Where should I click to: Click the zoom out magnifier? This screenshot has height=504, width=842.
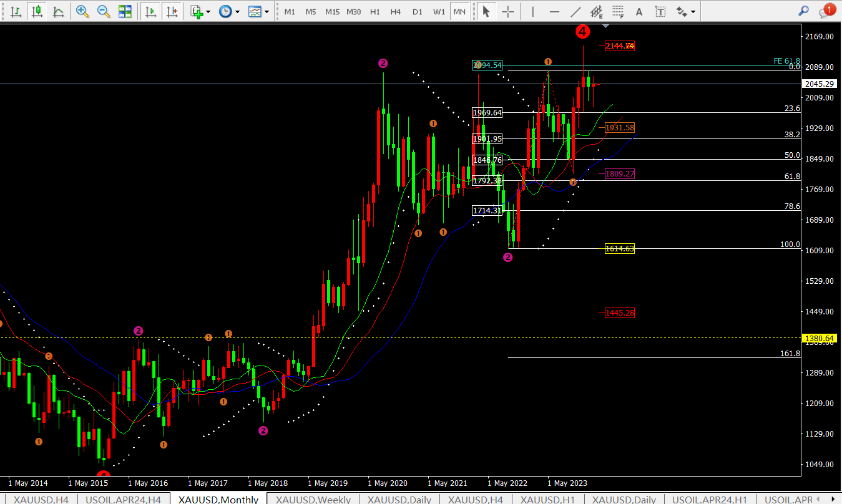click(x=104, y=11)
